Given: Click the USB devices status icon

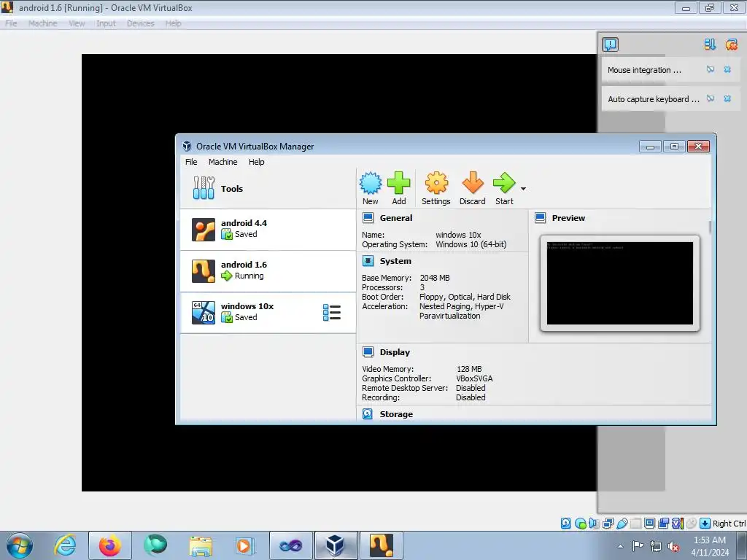Looking at the screenshot, I should tap(622, 524).
